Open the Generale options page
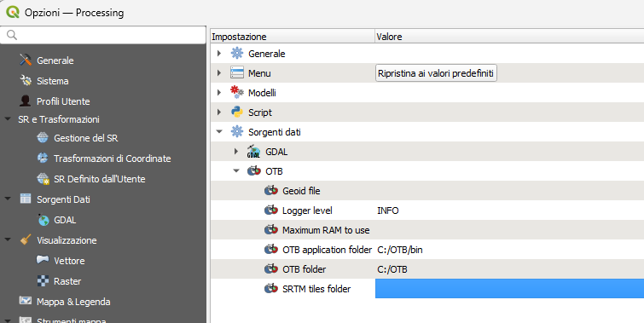This screenshot has width=644, height=323. point(55,61)
